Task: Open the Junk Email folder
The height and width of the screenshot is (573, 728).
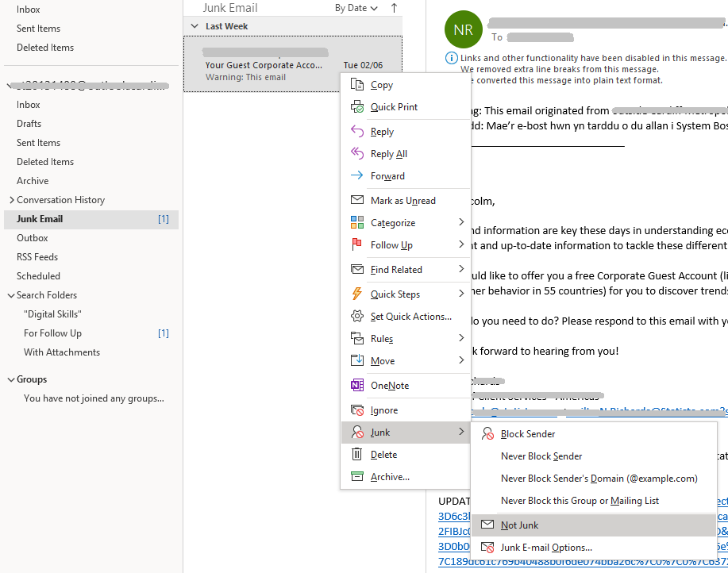Action: point(91,219)
